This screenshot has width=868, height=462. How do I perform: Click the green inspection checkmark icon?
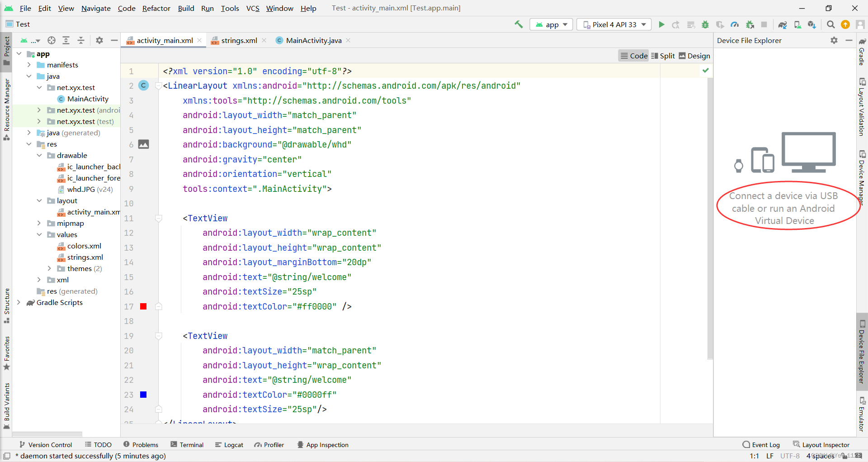pos(705,71)
